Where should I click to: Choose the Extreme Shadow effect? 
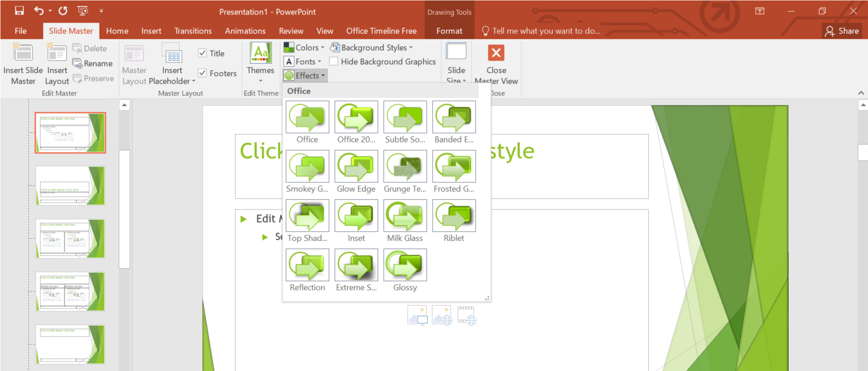point(356,271)
